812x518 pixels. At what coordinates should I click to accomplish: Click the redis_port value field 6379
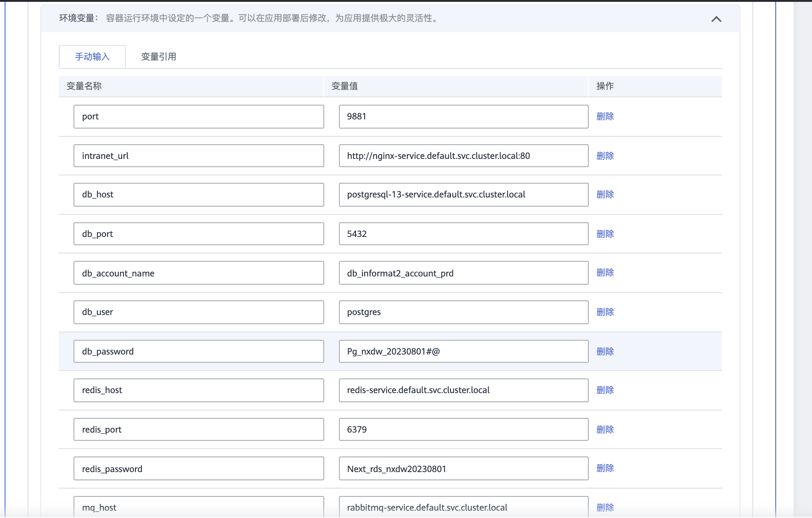[x=463, y=429]
